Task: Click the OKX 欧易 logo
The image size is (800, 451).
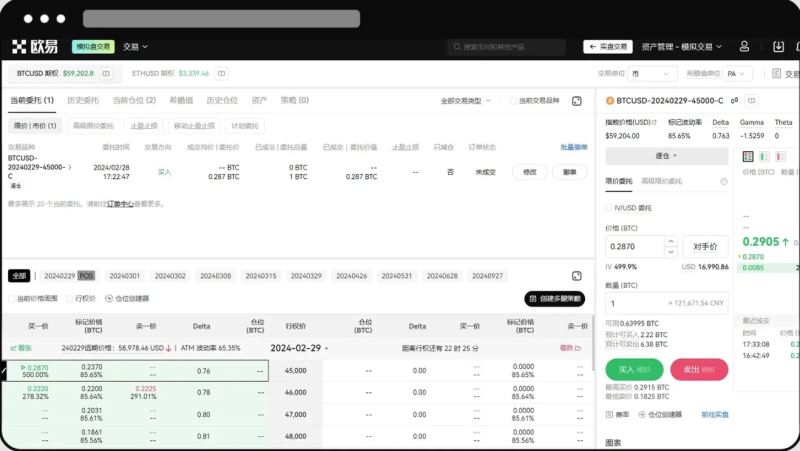Action: (35, 46)
